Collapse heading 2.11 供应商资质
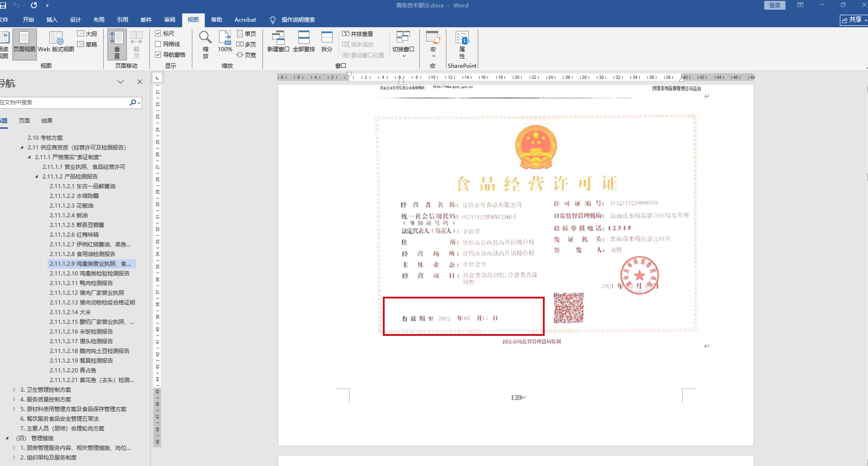Screen dimensions: 868x466 coord(22,148)
